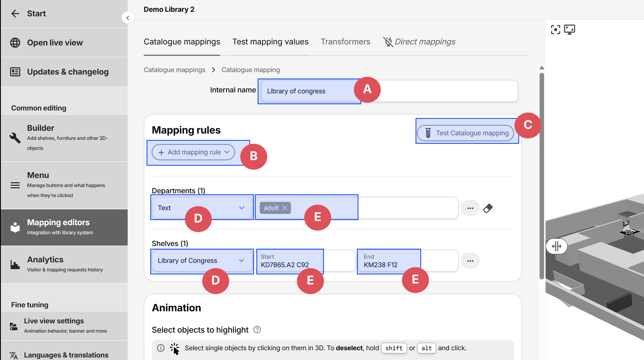Switch to the Test mapping values tab
Screen dimensions: 644x360
click(270, 42)
